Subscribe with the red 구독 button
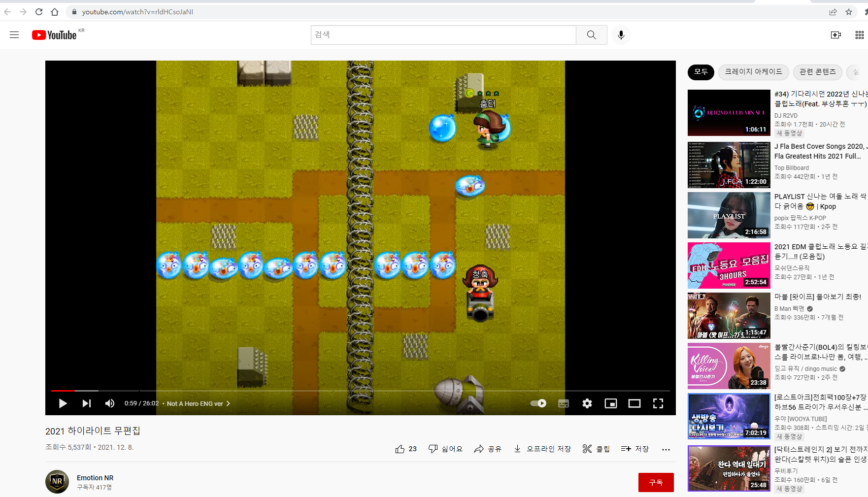Viewport: 868px width, 497px height. coord(656,482)
